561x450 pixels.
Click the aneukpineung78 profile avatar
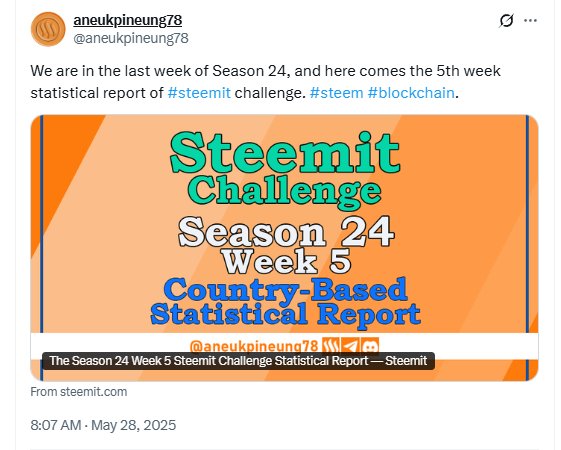click(48, 29)
